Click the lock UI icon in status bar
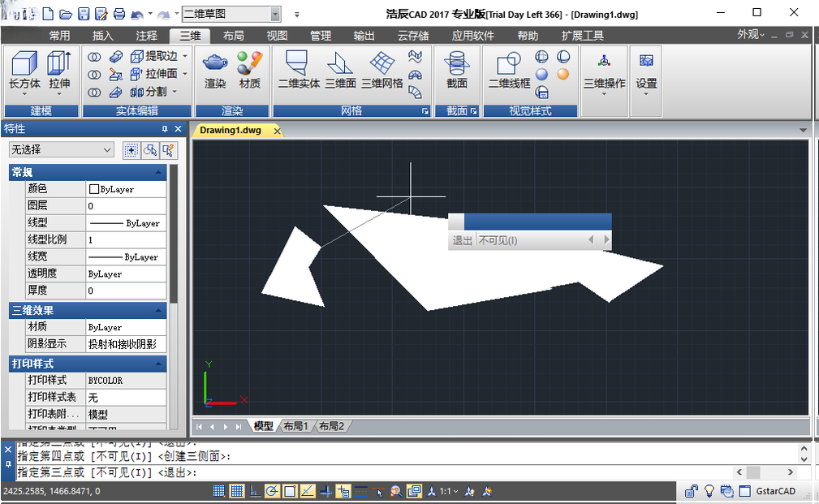Image resolution: width=819 pixels, height=504 pixels. (x=692, y=491)
